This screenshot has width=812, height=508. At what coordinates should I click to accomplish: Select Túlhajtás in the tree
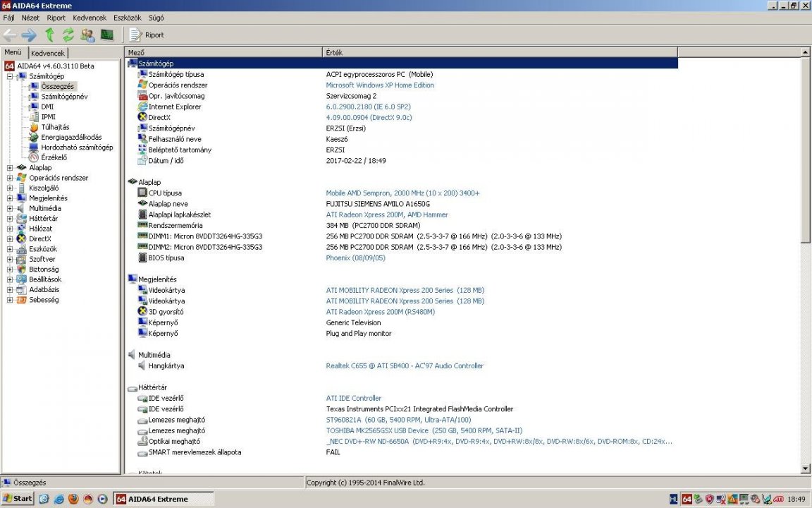tap(55, 127)
